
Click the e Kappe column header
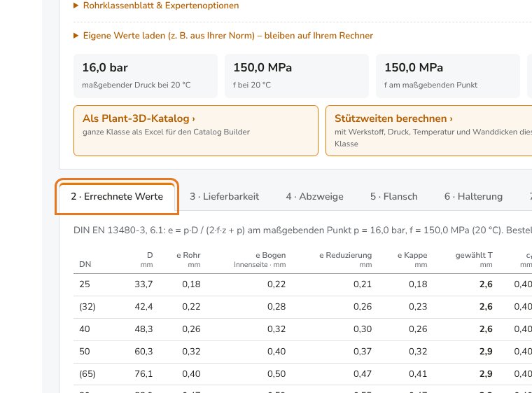(412, 259)
